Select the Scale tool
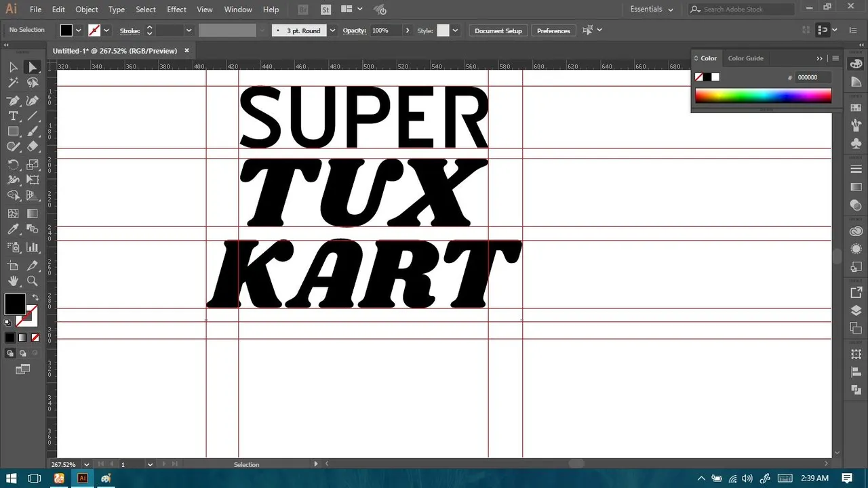The image size is (868, 488). [x=33, y=165]
